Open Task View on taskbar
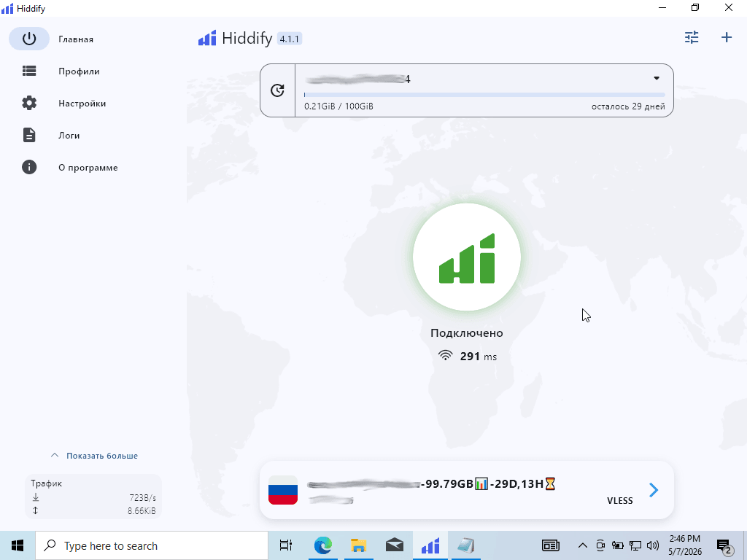Screen dimensions: 747x560 (x=286, y=545)
